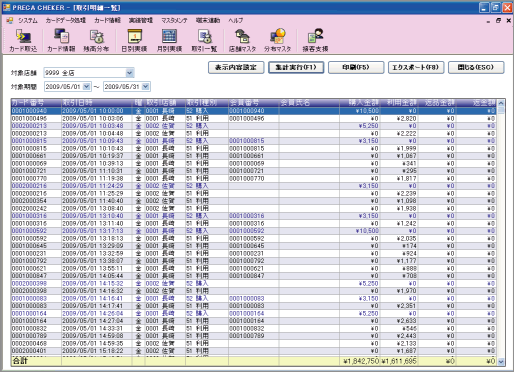Screen dimensions: 514x372
Task: Click the ¥1,999 usage amount cell
Action: [x=399, y=148]
